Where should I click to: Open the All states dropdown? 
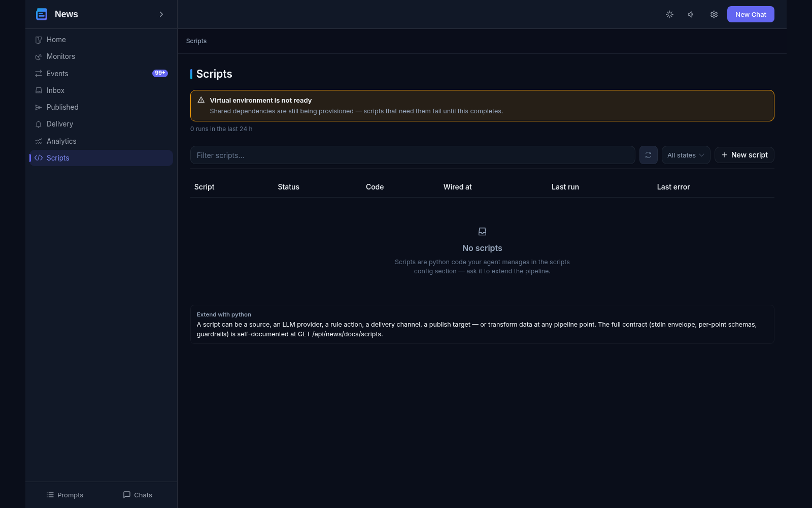pyautogui.click(x=686, y=155)
